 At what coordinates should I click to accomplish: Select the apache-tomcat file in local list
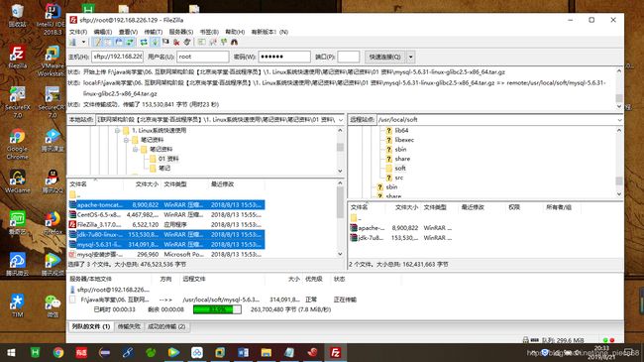pyautogui.click(x=166, y=205)
